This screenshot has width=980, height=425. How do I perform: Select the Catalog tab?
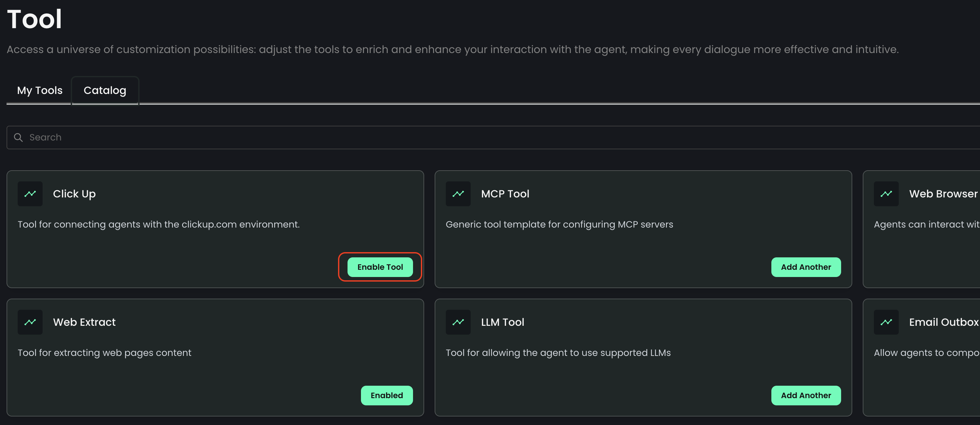click(x=104, y=90)
